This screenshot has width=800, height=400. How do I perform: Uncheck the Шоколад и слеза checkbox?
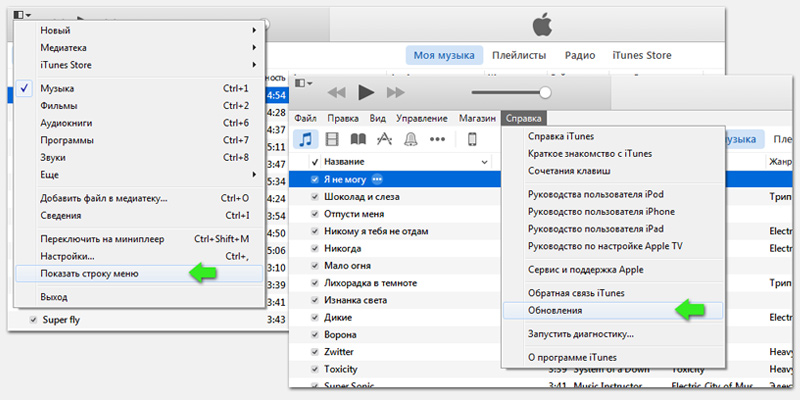[x=315, y=197]
